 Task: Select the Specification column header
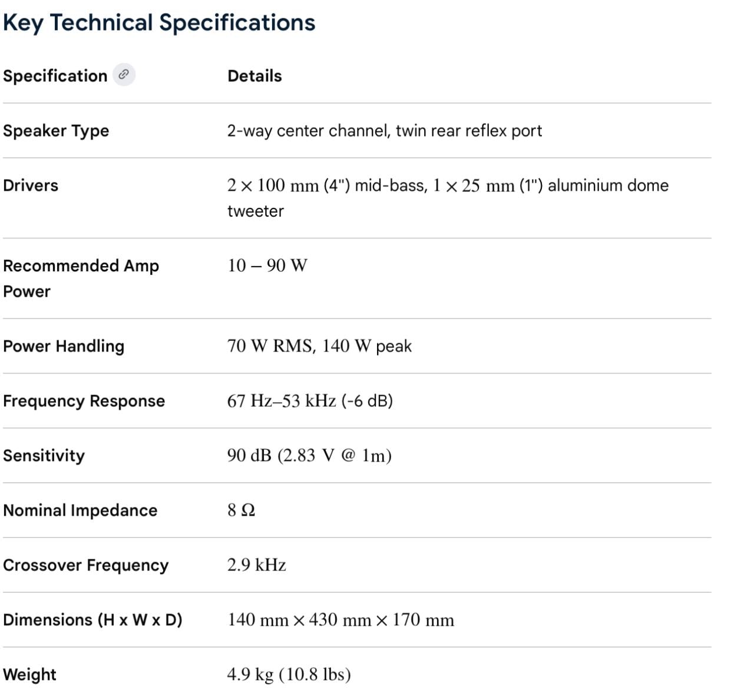point(55,76)
